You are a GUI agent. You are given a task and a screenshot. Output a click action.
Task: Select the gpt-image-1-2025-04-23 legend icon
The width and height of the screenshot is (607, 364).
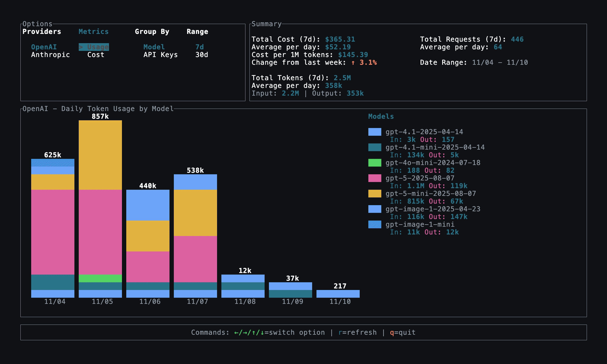[x=375, y=209]
